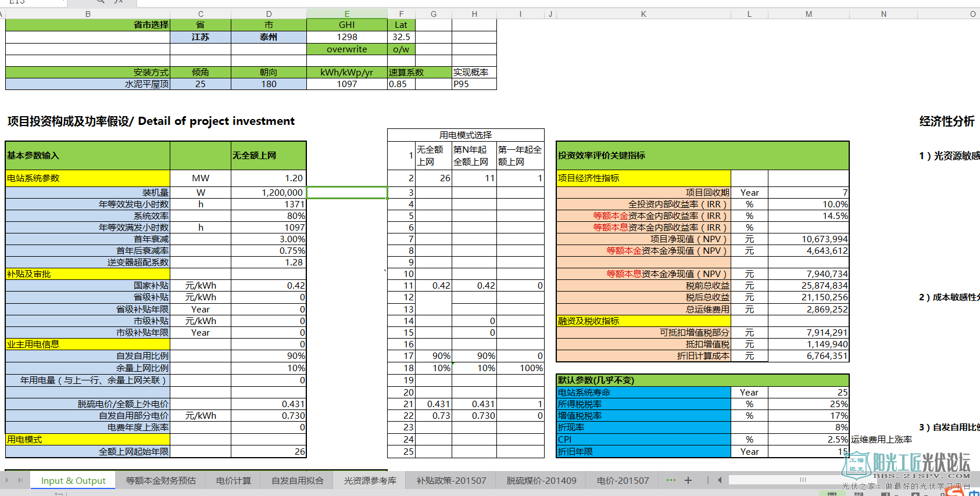Click the 项目净现值 10,673,994 value

[x=809, y=239]
